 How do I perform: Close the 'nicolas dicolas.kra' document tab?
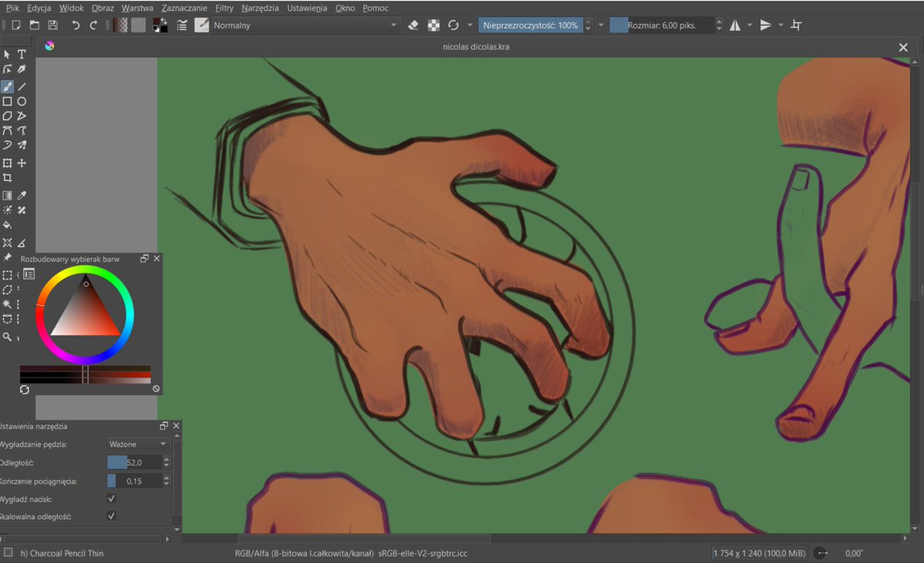[x=903, y=47]
